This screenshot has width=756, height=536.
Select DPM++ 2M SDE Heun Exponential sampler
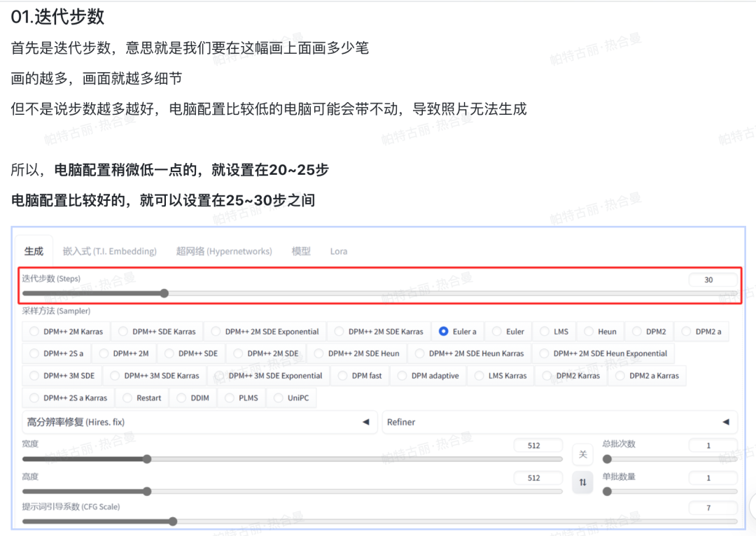603,353
